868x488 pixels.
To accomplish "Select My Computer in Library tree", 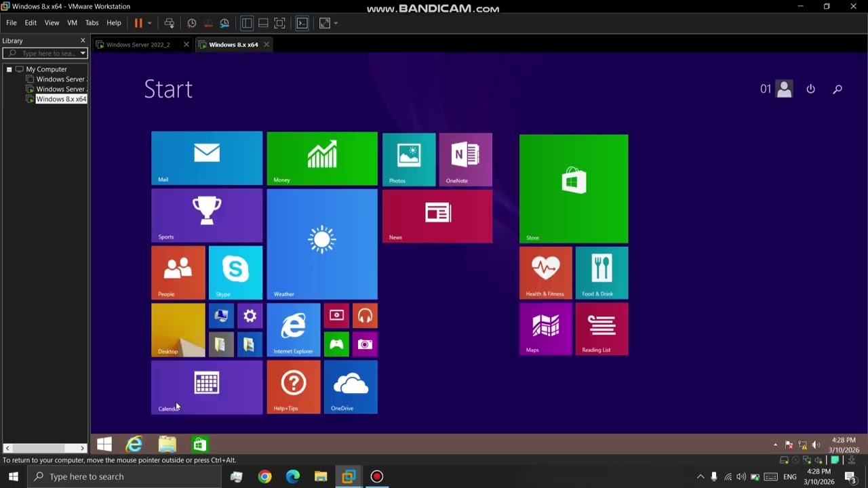I will point(46,69).
